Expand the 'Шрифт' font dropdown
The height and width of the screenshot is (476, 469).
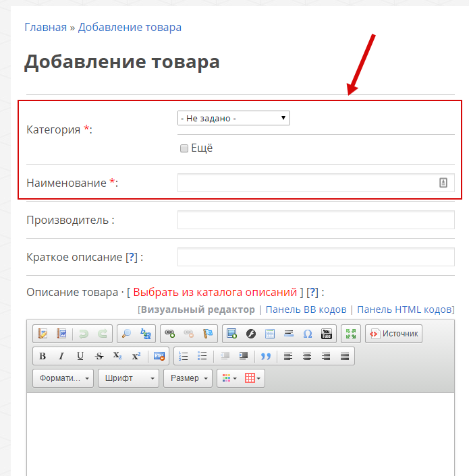[129, 378]
